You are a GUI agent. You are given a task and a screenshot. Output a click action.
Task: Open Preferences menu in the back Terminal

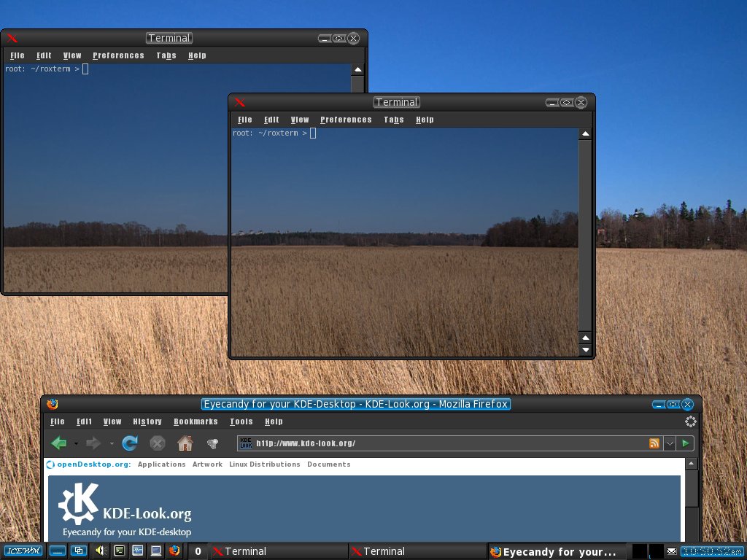pyautogui.click(x=118, y=55)
